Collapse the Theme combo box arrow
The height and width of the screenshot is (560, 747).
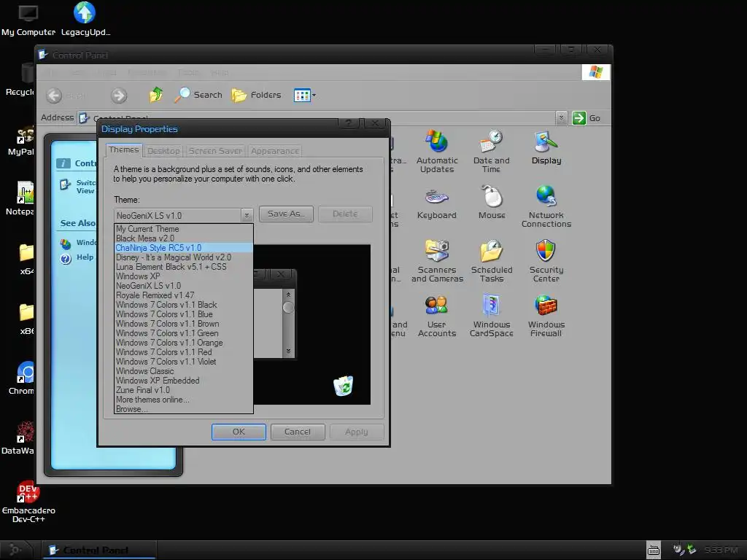247,215
